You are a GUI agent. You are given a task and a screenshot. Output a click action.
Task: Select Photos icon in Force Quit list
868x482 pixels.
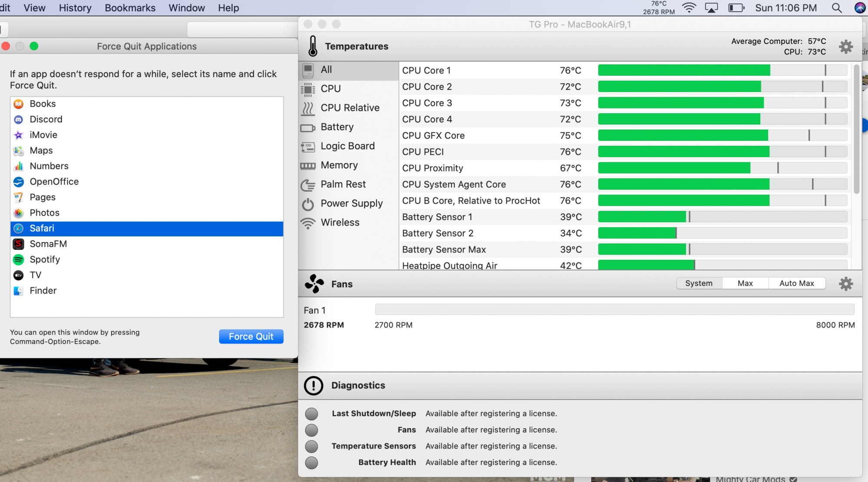[18, 213]
